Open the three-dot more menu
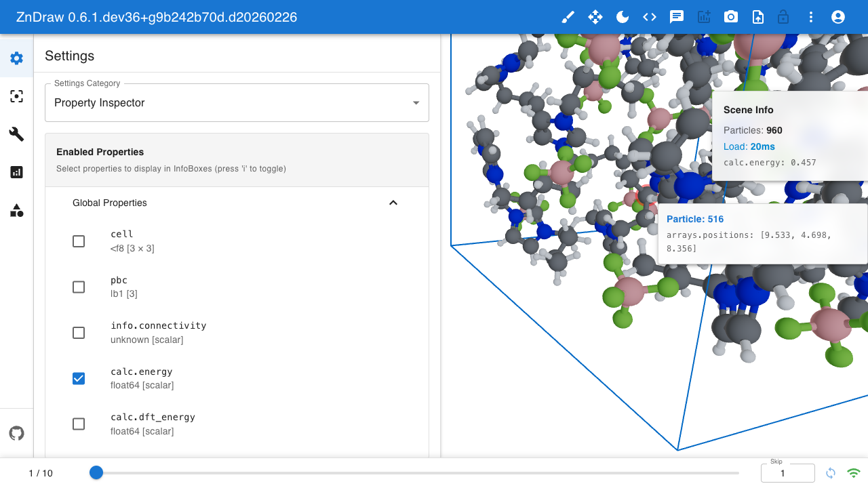The height and width of the screenshot is (488, 868). pyautogui.click(x=811, y=17)
